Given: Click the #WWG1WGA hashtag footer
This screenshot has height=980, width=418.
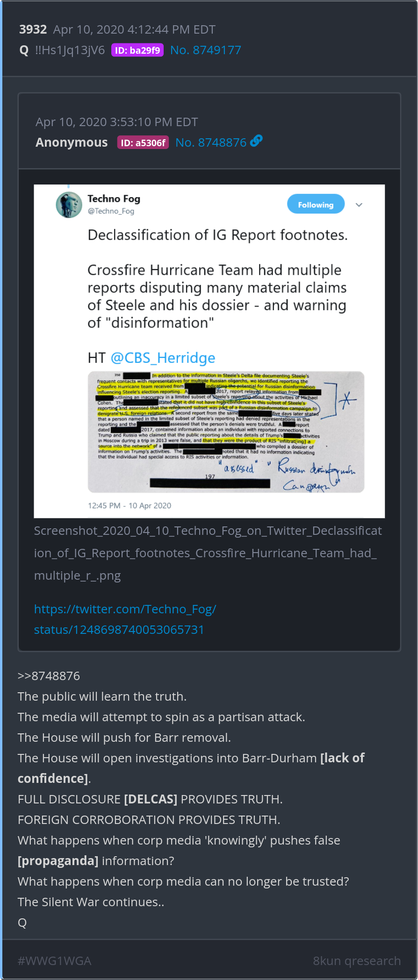Looking at the screenshot, I should click(54, 961).
